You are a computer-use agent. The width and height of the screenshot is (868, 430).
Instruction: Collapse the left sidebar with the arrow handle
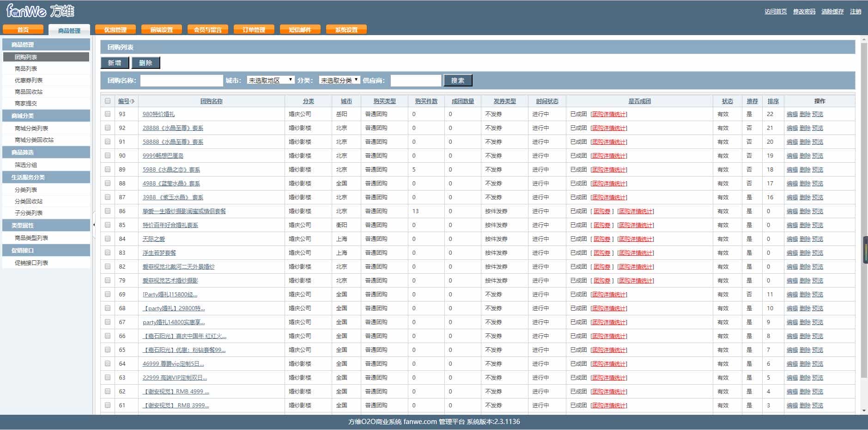94,225
